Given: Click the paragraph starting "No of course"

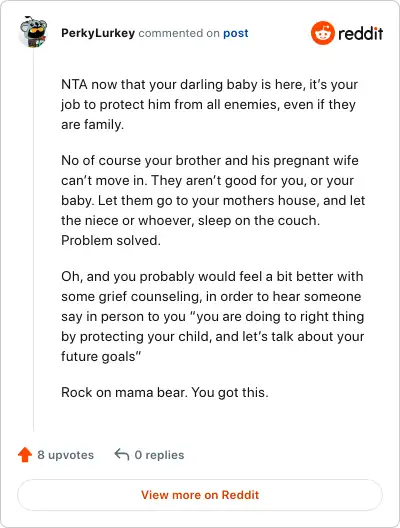Looking at the screenshot, I should click(213, 200).
